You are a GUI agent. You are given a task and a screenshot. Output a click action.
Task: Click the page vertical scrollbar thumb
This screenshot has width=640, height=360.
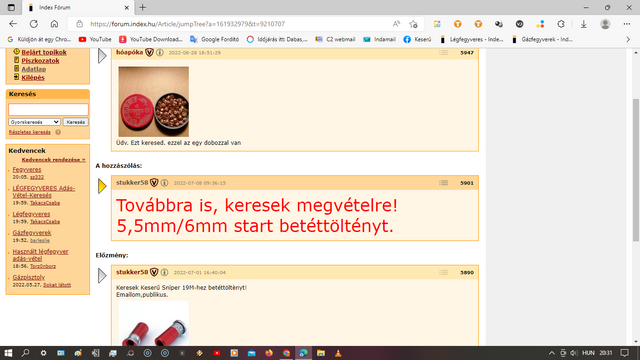pos(636,170)
